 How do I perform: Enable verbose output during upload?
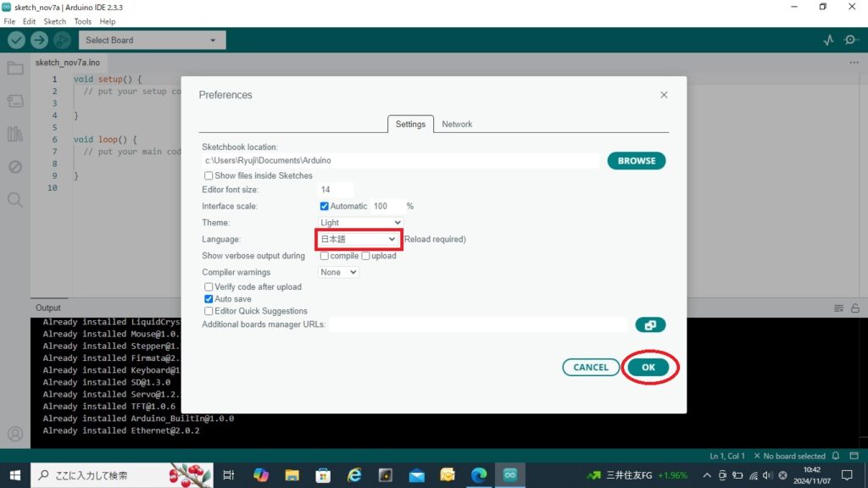(x=365, y=256)
